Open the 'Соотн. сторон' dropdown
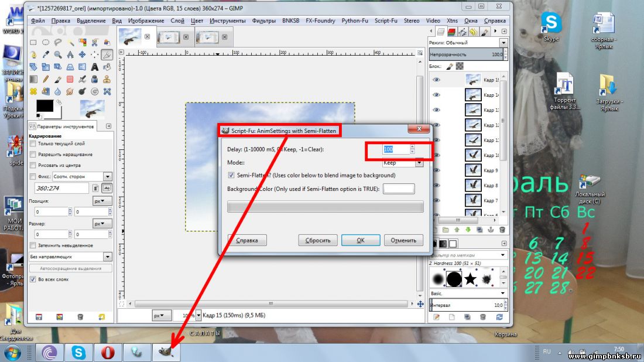644x362 pixels. [x=107, y=176]
